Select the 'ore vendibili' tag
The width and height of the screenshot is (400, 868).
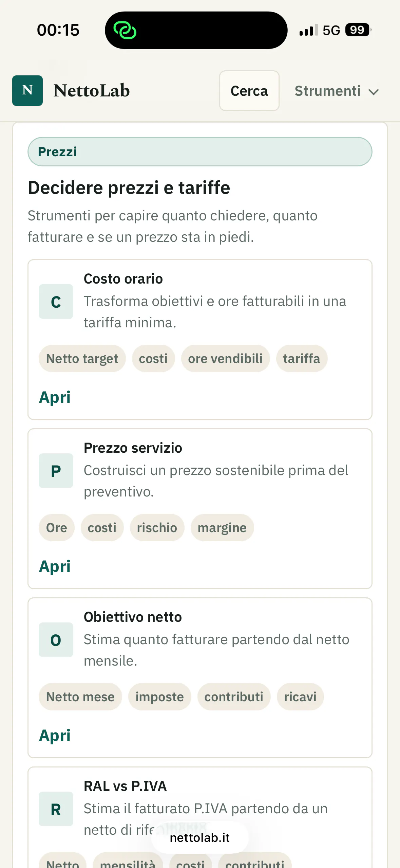tap(225, 359)
